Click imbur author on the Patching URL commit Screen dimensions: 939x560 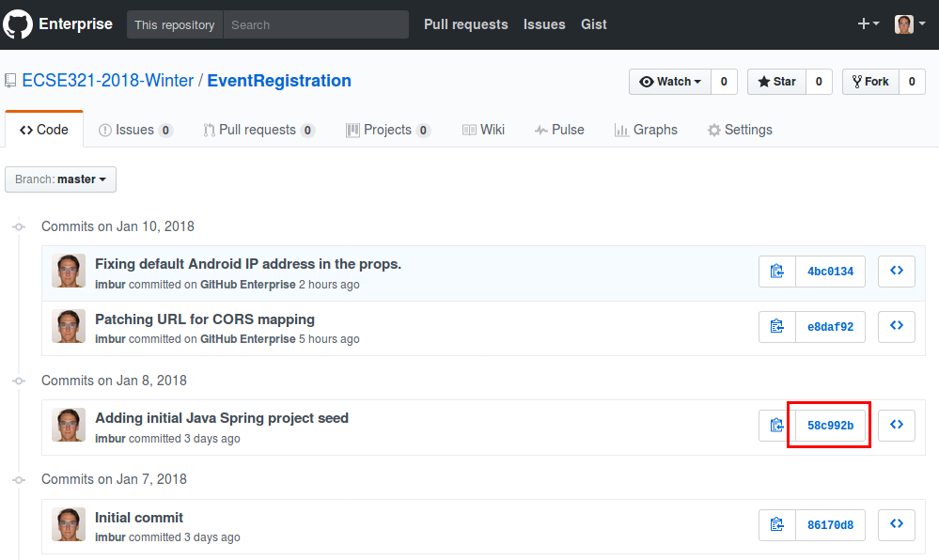110,339
